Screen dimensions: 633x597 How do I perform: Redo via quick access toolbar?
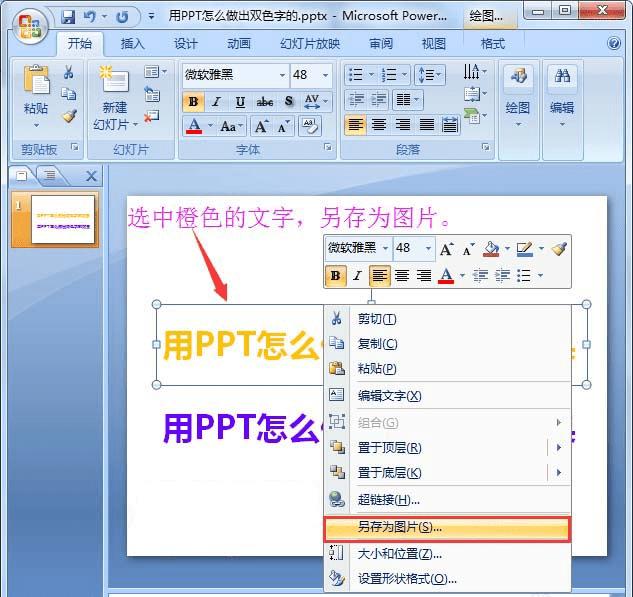[122, 17]
